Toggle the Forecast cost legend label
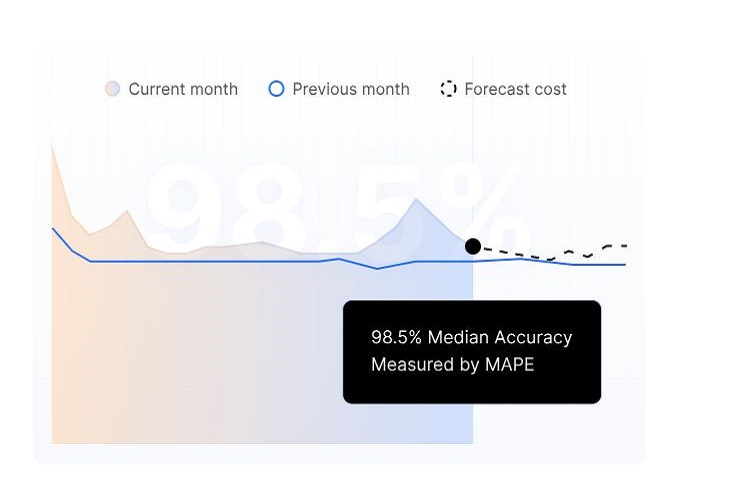 (515, 89)
